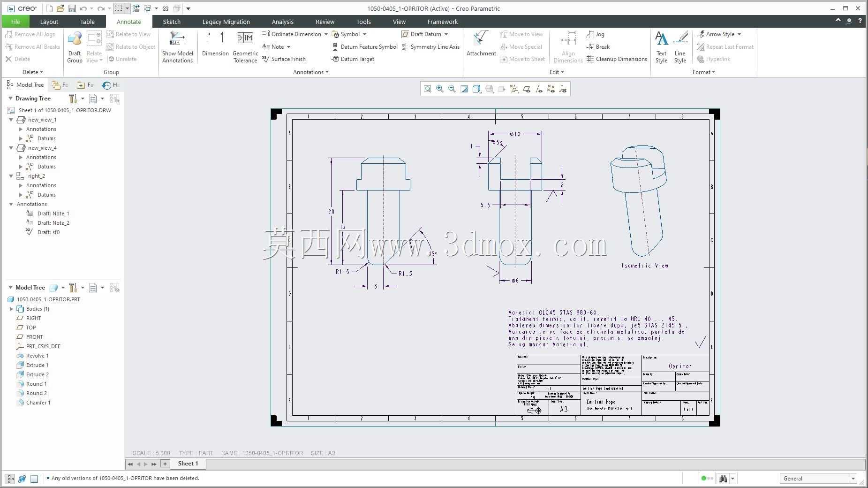Screen dimensions: 868x488
Task: Click the Repaint icon in graphics toolbar
Action: point(464,89)
